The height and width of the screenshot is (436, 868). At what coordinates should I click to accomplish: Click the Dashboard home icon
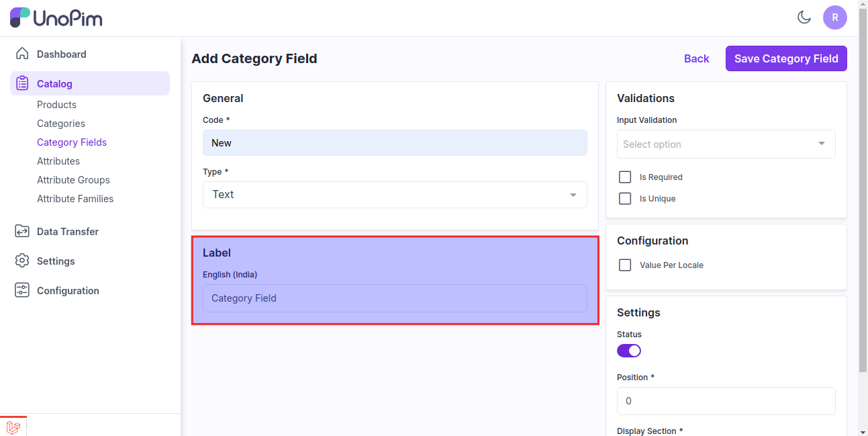click(x=22, y=54)
